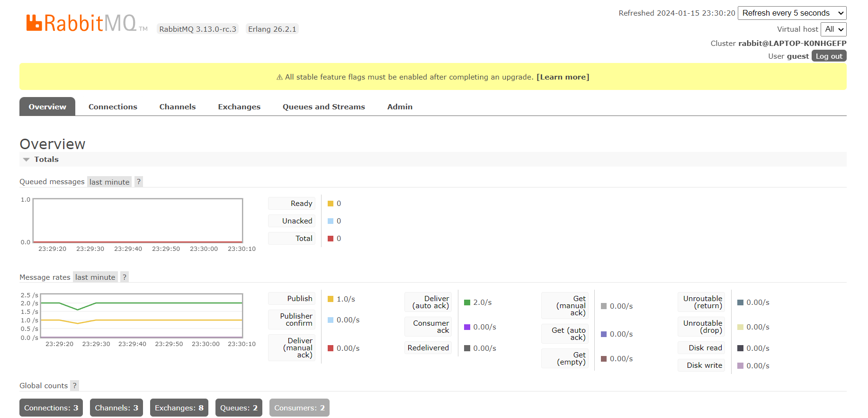This screenshot has height=418, width=868.
Task: Click the gray Redelivered swatch
Action: pyautogui.click(x=467, y=348)
